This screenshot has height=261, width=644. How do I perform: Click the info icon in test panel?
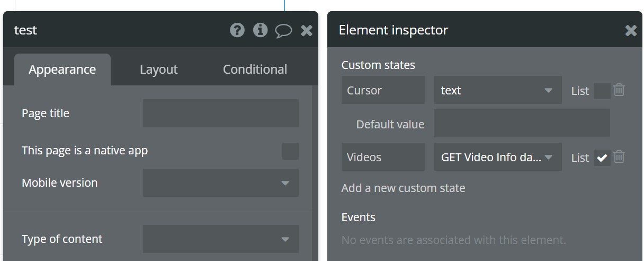260,30
